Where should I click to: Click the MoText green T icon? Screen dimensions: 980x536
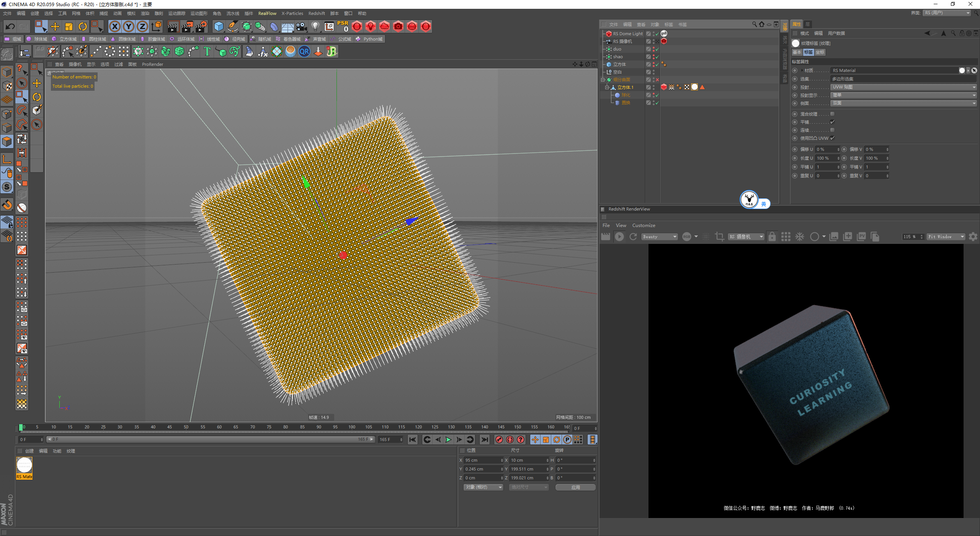pos(207,51)
